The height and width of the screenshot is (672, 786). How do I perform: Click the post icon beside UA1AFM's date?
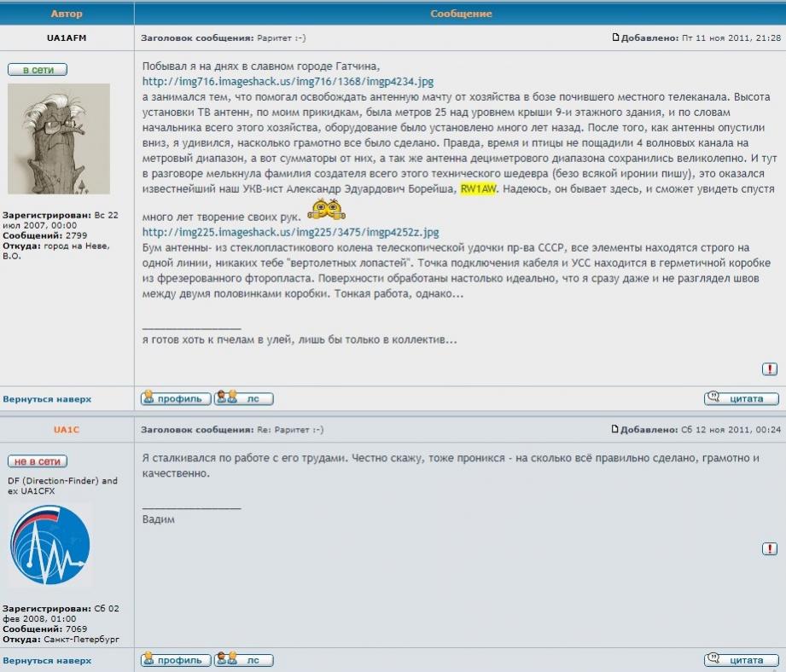pos(614,38)
